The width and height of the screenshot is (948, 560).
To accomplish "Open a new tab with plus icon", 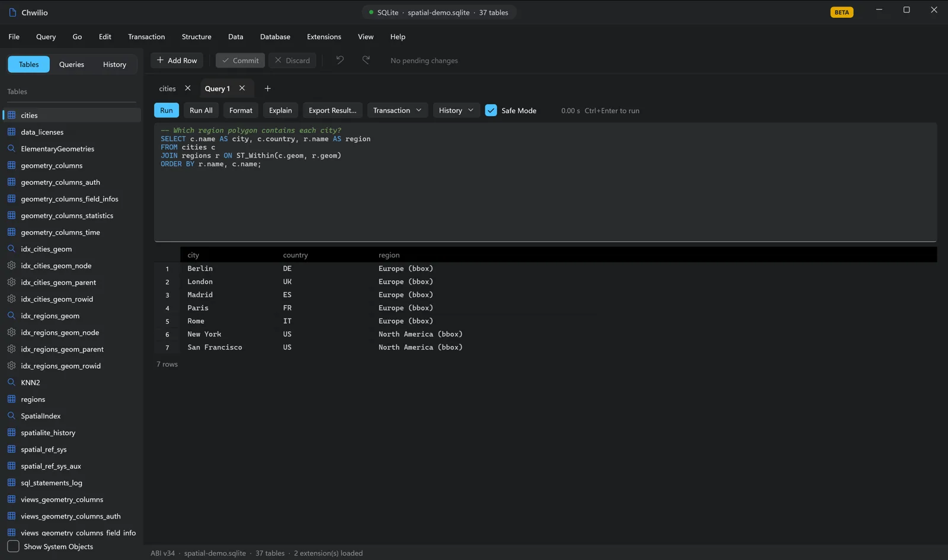I will click(x=268, y=88).
